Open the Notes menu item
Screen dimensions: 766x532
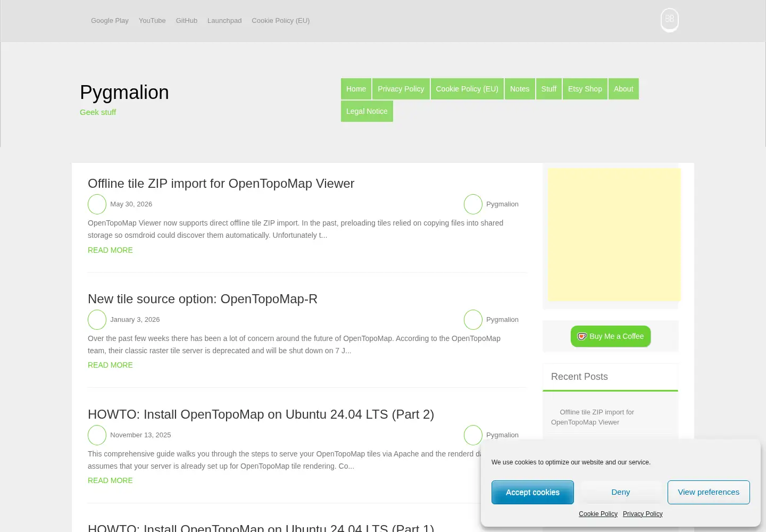[520, 89]
